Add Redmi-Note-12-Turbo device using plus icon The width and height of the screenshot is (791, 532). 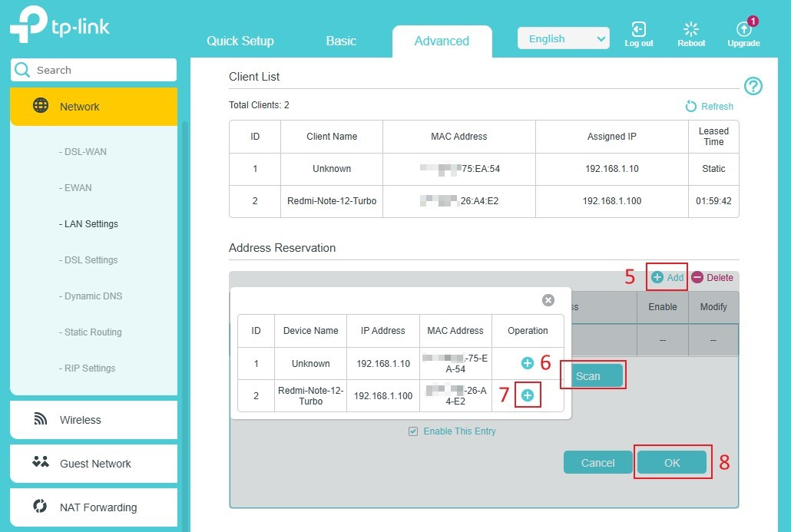[528, 395]
